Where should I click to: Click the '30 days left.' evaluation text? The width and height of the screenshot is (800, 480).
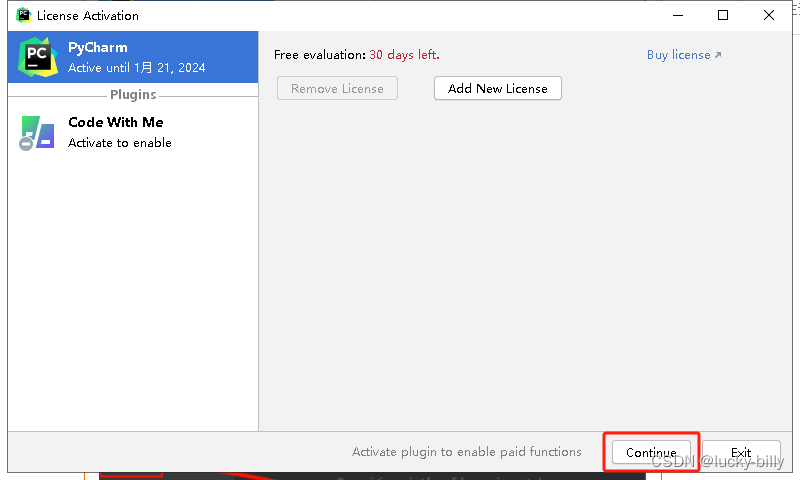(404, 55)
